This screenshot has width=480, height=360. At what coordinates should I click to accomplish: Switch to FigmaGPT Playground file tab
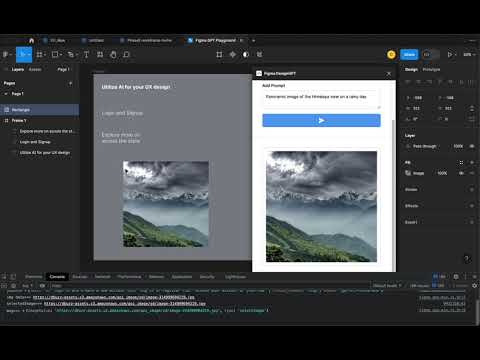[x=215, y=41]
